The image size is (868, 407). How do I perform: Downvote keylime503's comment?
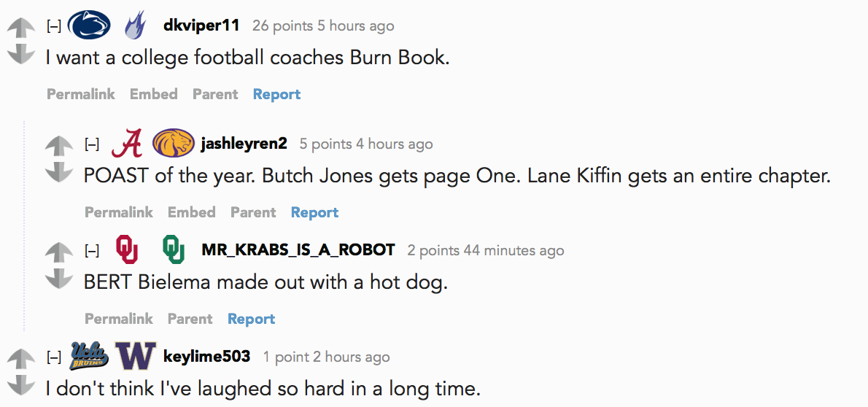(20, 384)
